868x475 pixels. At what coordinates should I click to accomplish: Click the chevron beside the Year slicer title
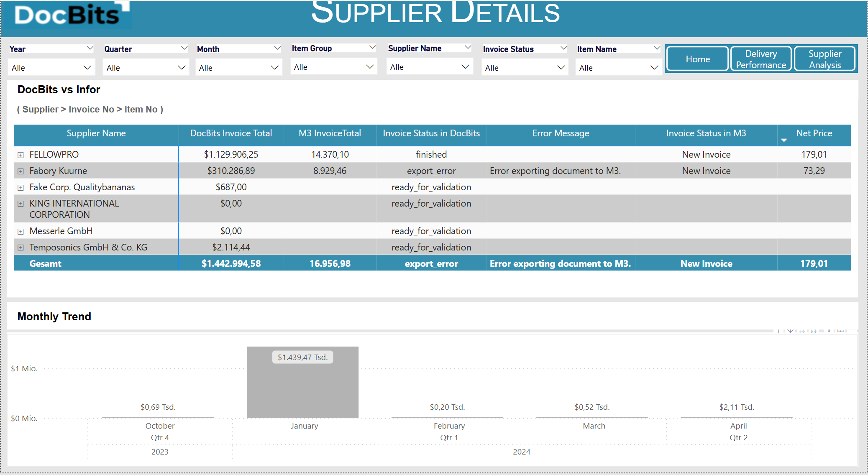click(90, 48)
